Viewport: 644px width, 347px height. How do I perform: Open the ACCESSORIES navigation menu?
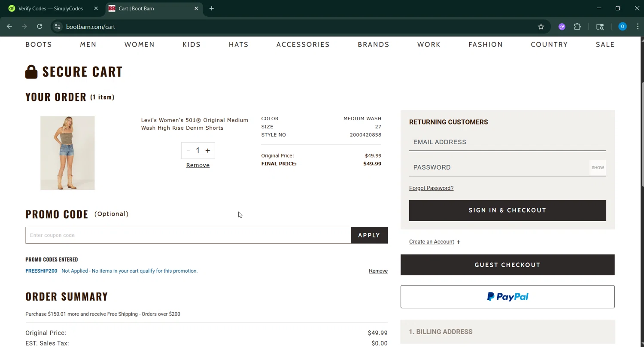click(x=303, y=44)
